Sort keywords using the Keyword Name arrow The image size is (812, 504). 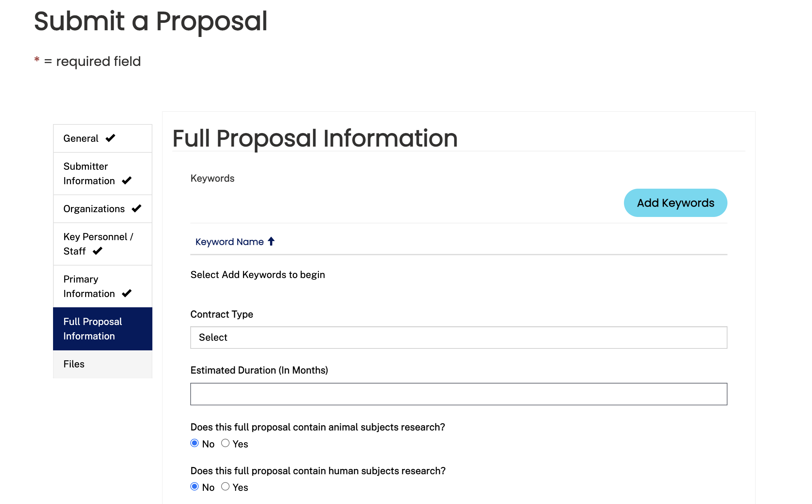tap(271, 241)
